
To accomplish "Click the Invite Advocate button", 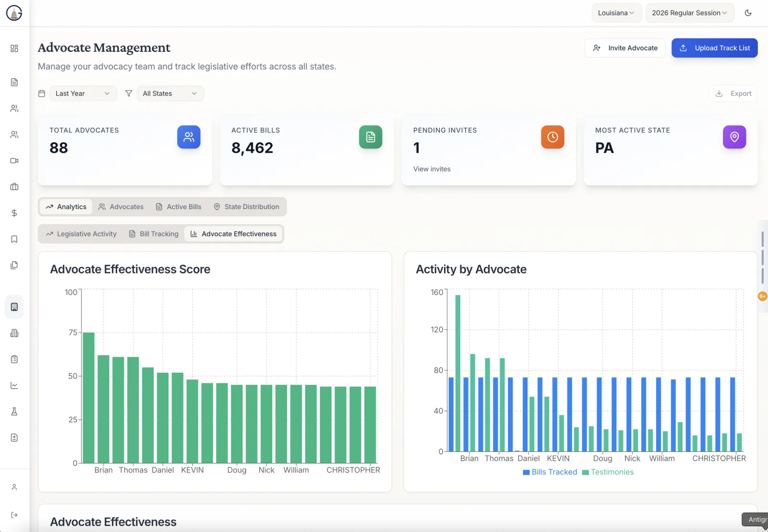I will 625,48.
